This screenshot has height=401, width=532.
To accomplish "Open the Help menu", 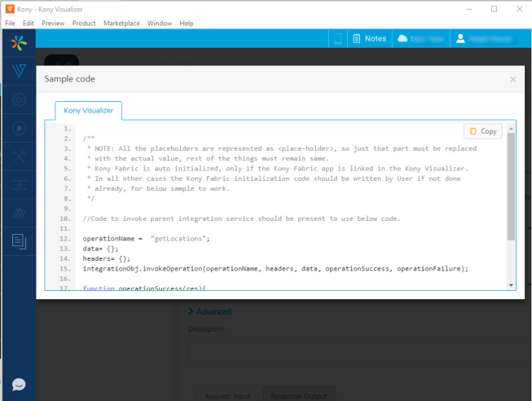I will pyautogui.click(x=187, y=23).
